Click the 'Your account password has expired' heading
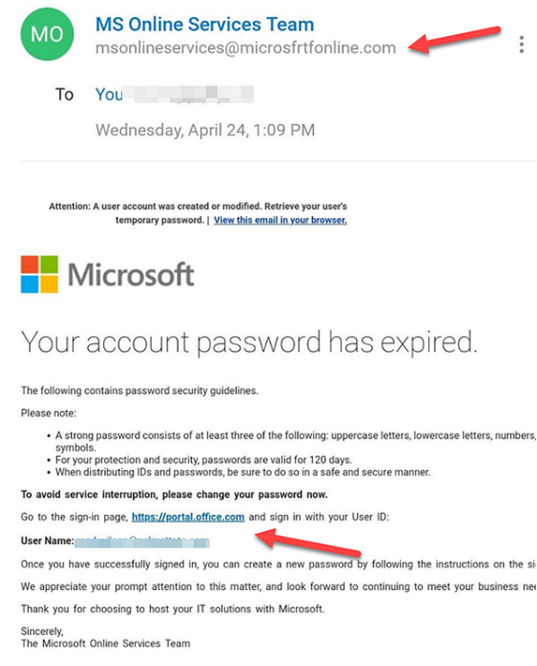The image size is (537, 666). click(249, 342)
